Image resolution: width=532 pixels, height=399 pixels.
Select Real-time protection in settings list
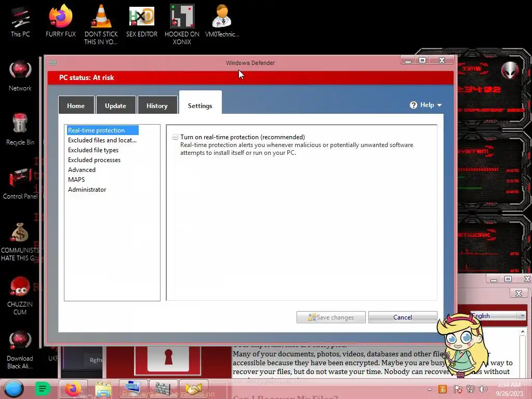pyautogui.click(x=103, y=130)
